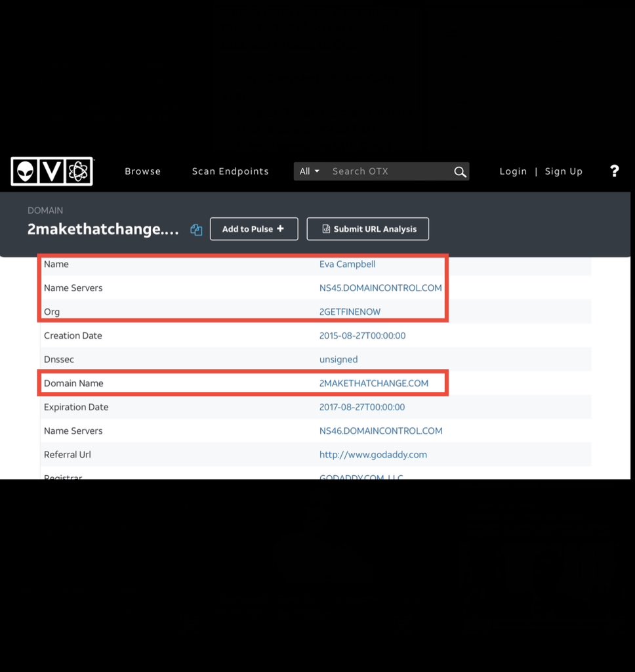
Task: Click the Sign Up link
Action: coord(563,171)
